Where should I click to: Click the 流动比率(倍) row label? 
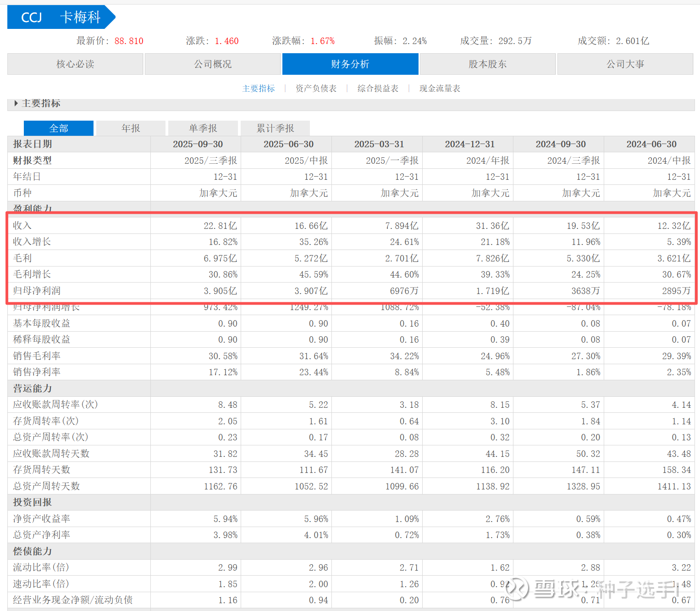point(41,567)
